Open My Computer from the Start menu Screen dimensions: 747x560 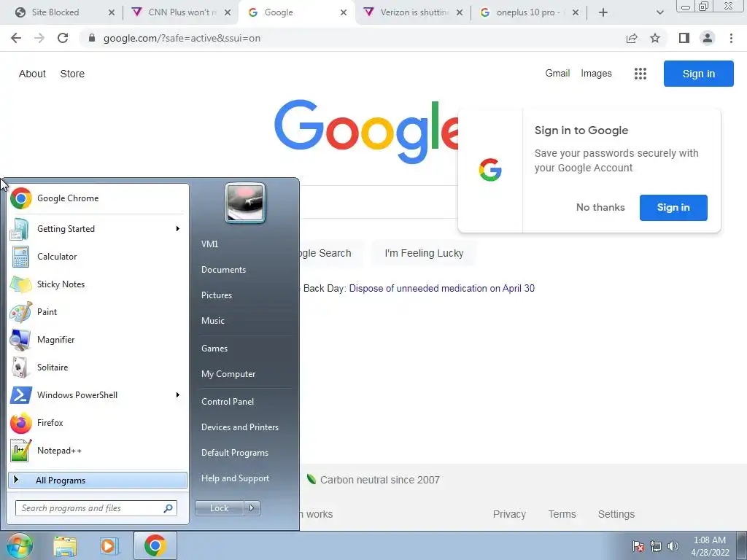228,374
